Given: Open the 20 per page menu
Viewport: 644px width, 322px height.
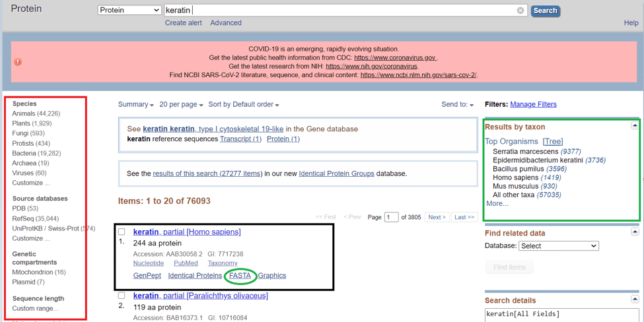Looking at the screenshot, I should (181, 104).
